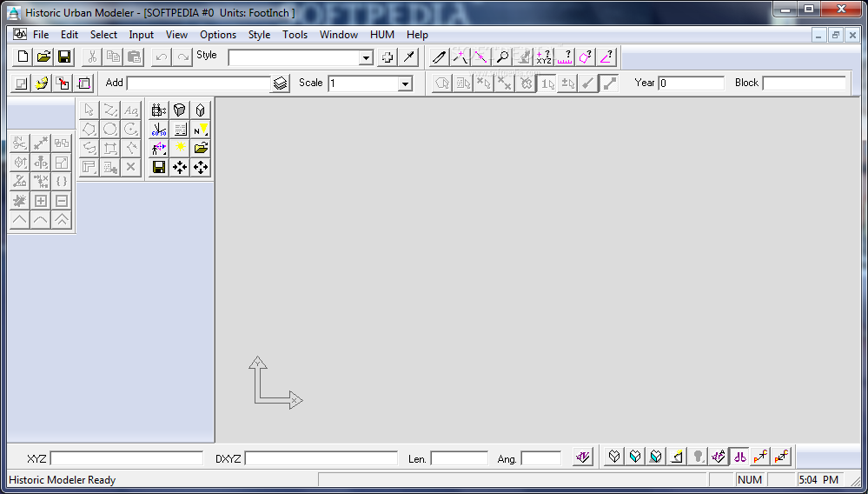
Task: Open the Select menu
Action: [x=103, y=34]
